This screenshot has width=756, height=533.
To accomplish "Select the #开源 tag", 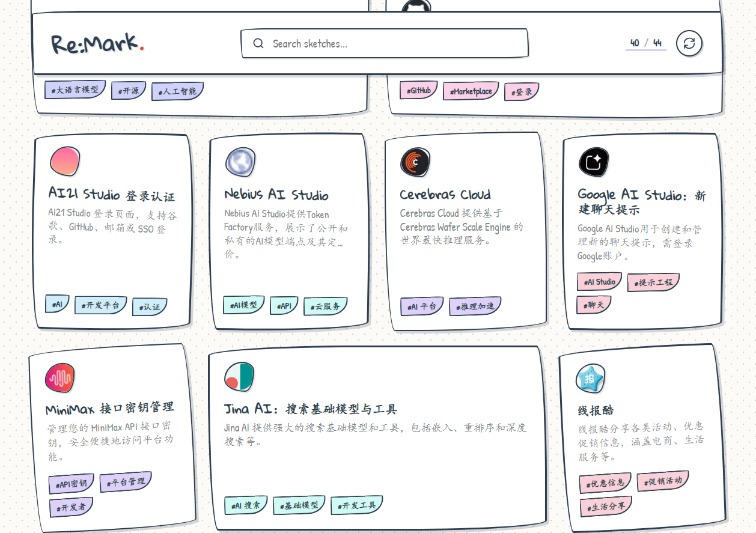I will tap(129, 91).
